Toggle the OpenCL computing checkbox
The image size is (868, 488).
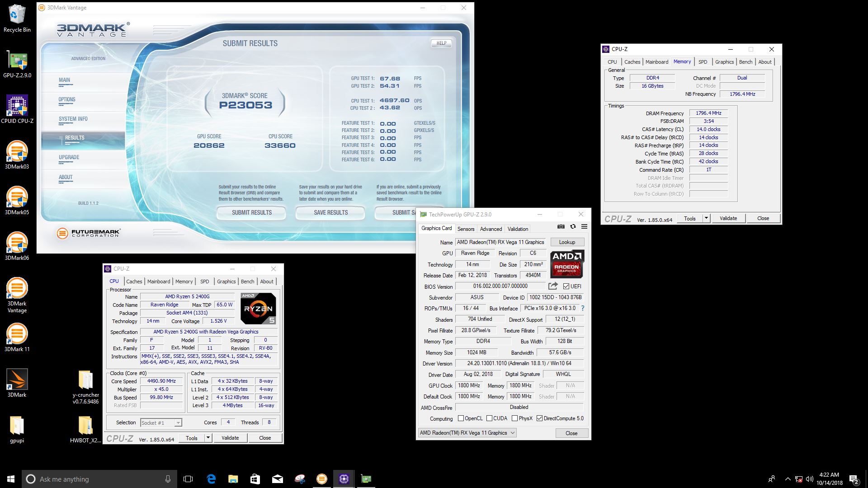tap(461, 418)
